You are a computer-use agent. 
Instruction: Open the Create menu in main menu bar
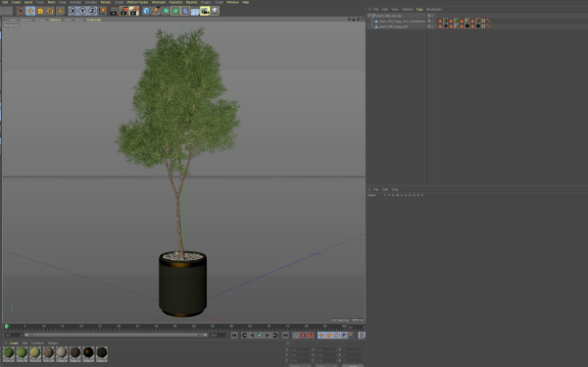[16, 2]
